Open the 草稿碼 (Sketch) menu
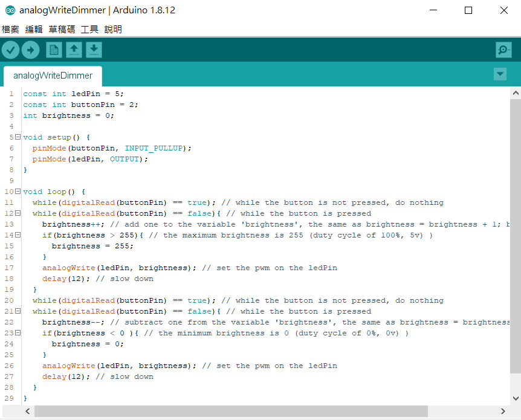Screen dimensions: 521x420 [62, 29]
